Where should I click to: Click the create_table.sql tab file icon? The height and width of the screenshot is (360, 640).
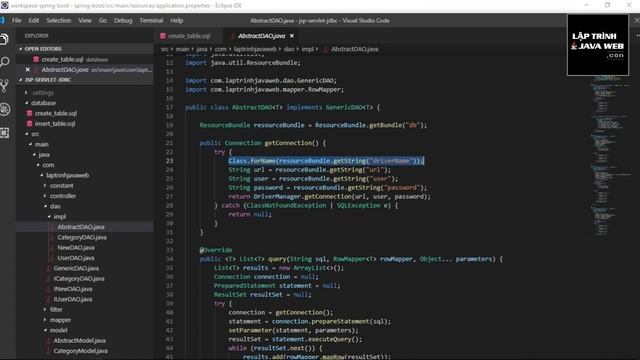[163, 36]
